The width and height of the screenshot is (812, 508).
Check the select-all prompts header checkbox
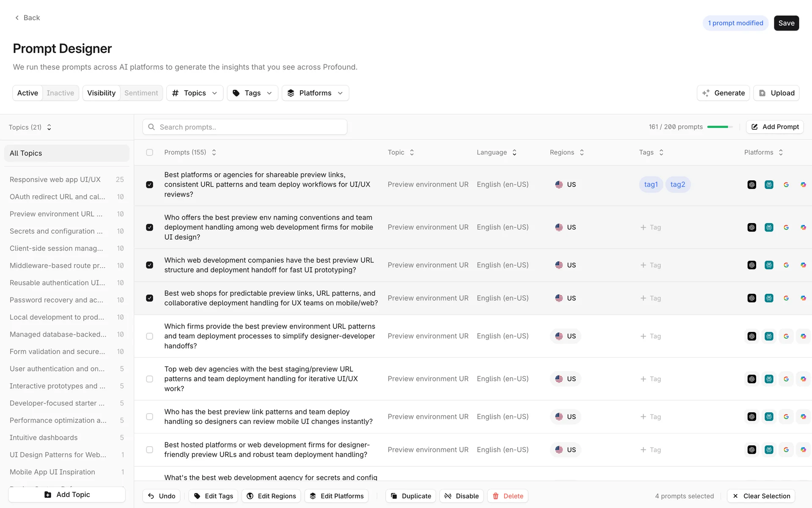tap(150, 152)
